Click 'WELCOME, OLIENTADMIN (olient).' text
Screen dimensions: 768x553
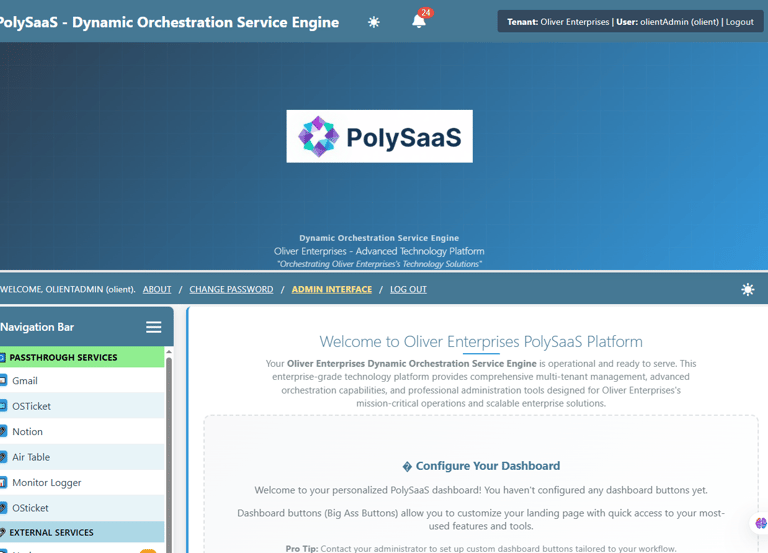(x=68, y=289)
